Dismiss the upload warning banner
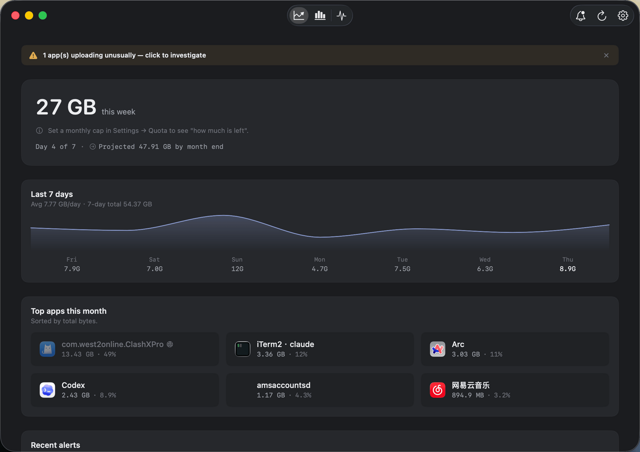The width and height of the screenshot is (640, 452). [606, 55]
